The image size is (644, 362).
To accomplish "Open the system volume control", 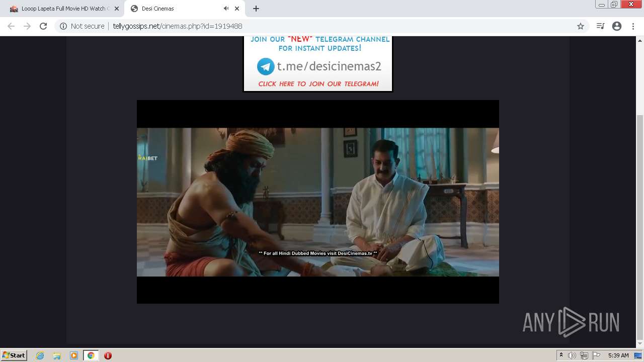I will (x=572, y=355).
